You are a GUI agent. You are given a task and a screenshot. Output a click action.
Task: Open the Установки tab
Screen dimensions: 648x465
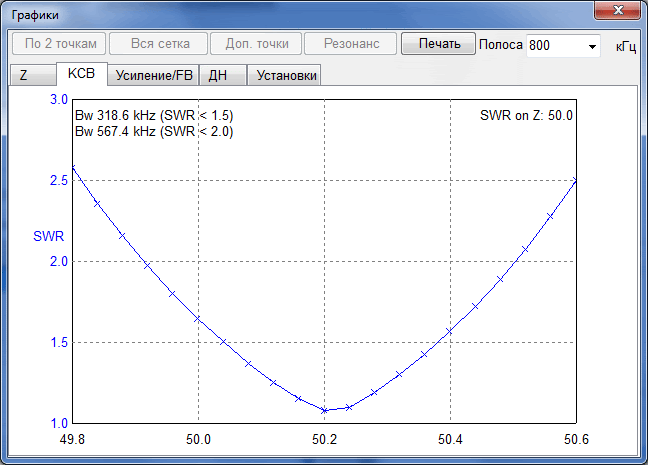point(284,75)
